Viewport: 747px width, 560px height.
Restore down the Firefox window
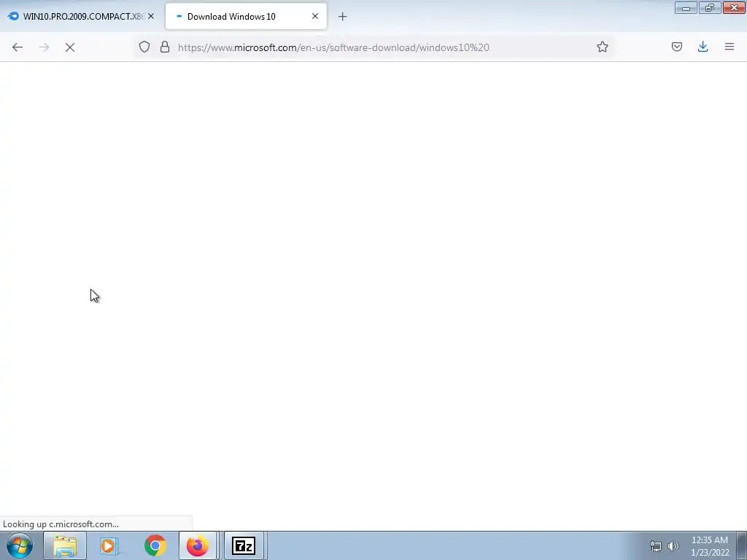pyautogui.click(x=710, y=7)
